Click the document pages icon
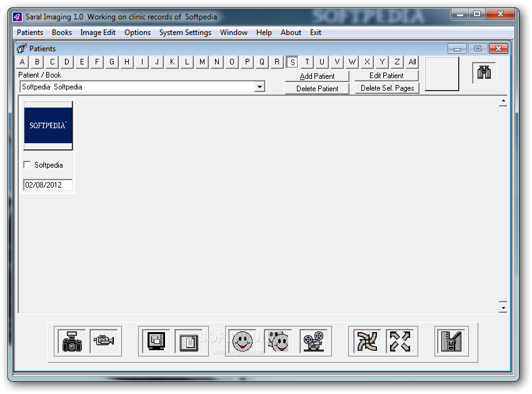This screenshot has height=394, width=532. click(x=188, y=341)
